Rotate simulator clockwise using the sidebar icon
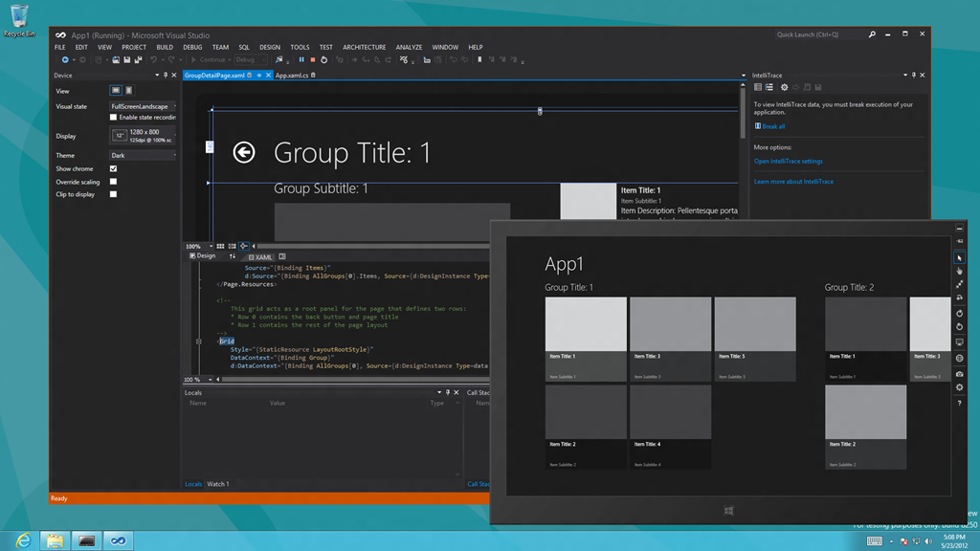Screen dimensions: 980x551 coord(960,314)
